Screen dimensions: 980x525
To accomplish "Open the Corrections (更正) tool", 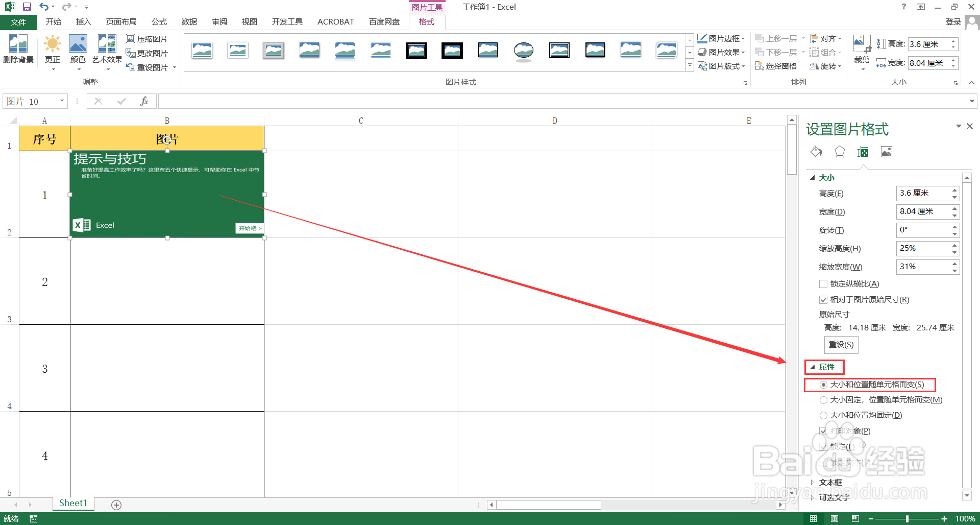I will (52, 51).
